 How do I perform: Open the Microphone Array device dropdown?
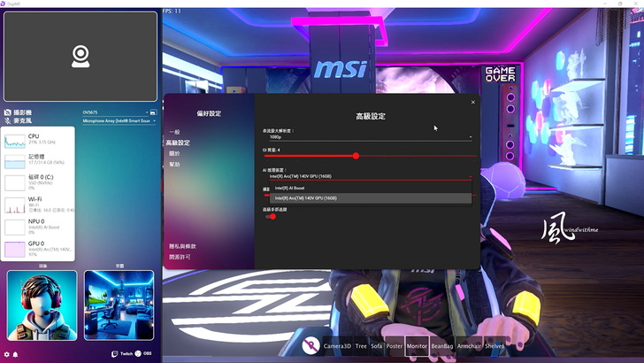pyautogui.click(x=119, y=121)
